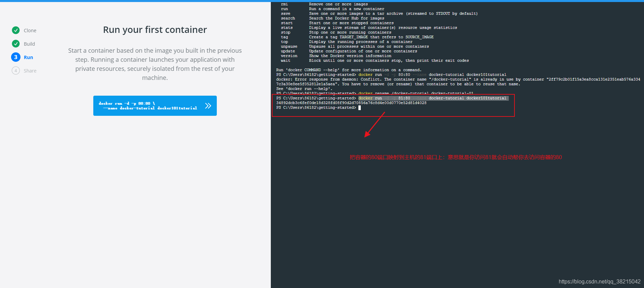Click the 'unpause' command row in terminal
Viewport: 644px width, 288px height.
point(355,47)
